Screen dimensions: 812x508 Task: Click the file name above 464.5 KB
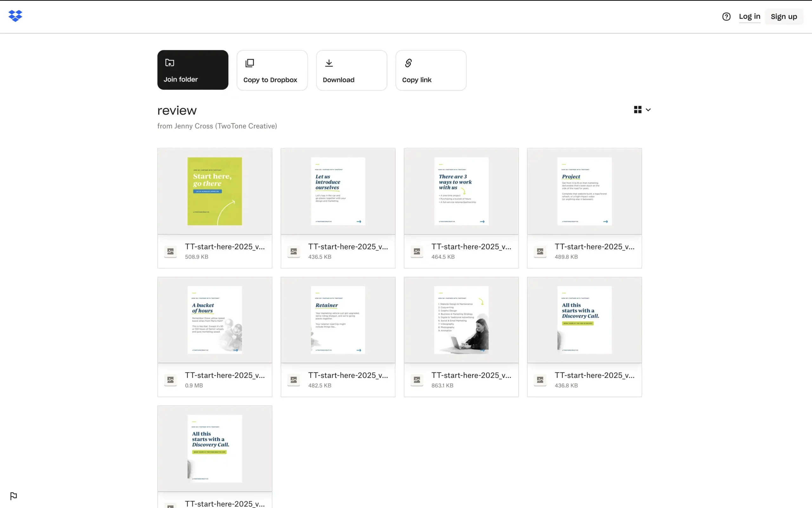(471, 247)
